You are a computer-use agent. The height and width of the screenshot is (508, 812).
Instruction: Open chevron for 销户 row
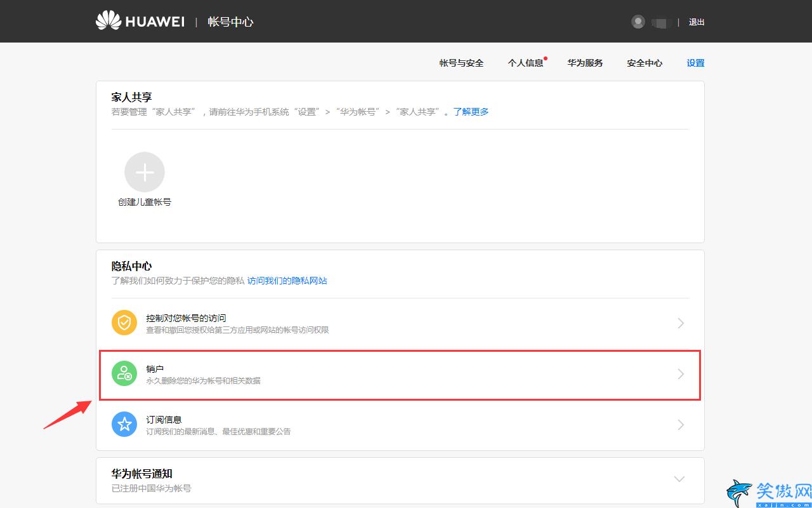point(681,374)
